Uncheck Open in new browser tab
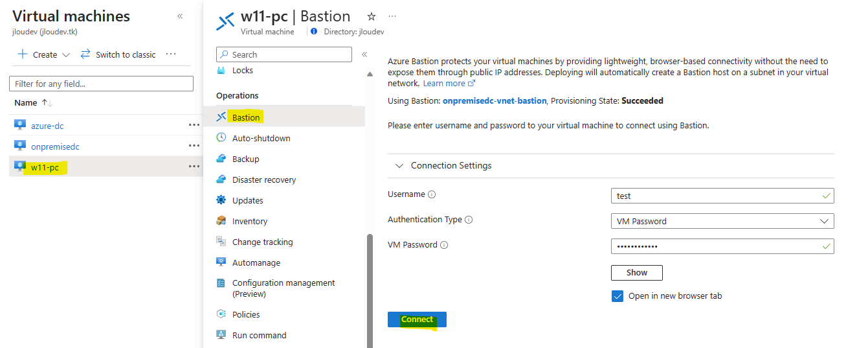Screen dimensions: 868x348 (x=617, y=296)
